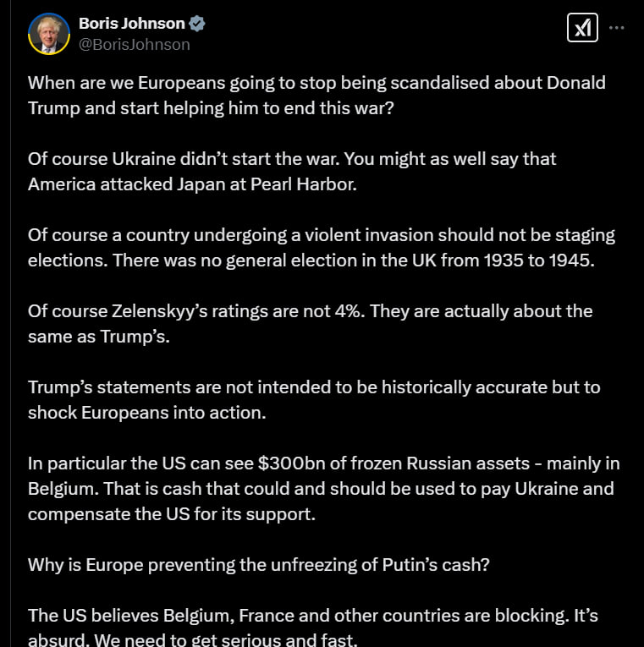Click the last paragraph mentioning Belgium, France
The width and height of the screenshot is (644, 647).
click(312, 627)
